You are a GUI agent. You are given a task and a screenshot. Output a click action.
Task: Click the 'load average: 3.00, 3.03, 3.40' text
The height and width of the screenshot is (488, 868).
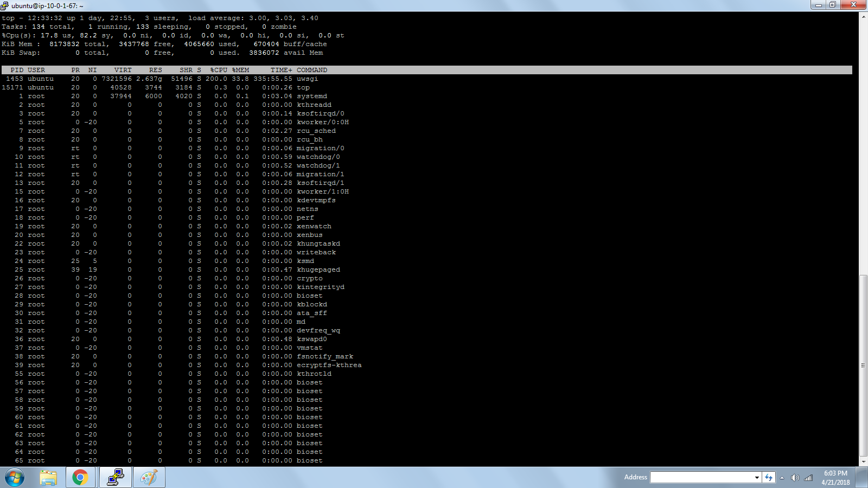tap(253, 18)
